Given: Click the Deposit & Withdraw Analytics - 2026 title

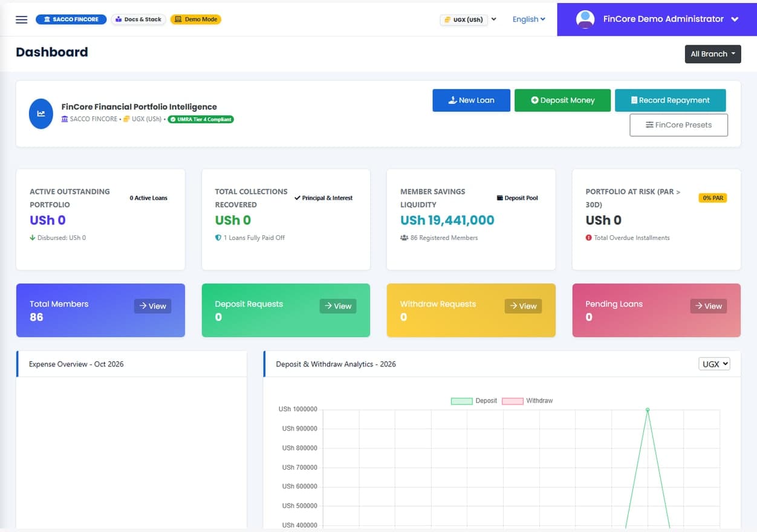Looking at the screenshot, I should pos(336,364).
